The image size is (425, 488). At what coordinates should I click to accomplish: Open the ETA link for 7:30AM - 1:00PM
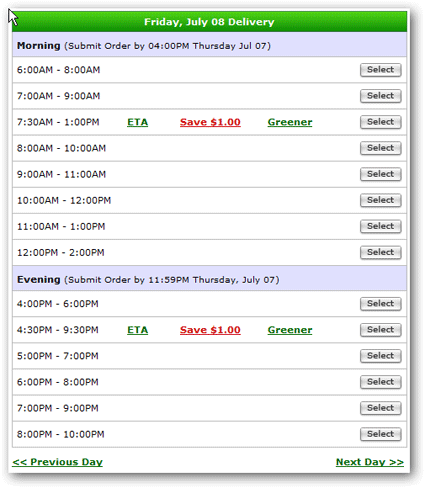[x=137, y=122]
